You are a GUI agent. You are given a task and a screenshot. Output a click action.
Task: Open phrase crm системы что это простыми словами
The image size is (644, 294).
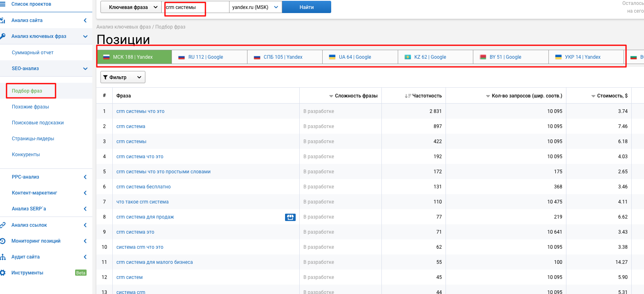(163, 172)
